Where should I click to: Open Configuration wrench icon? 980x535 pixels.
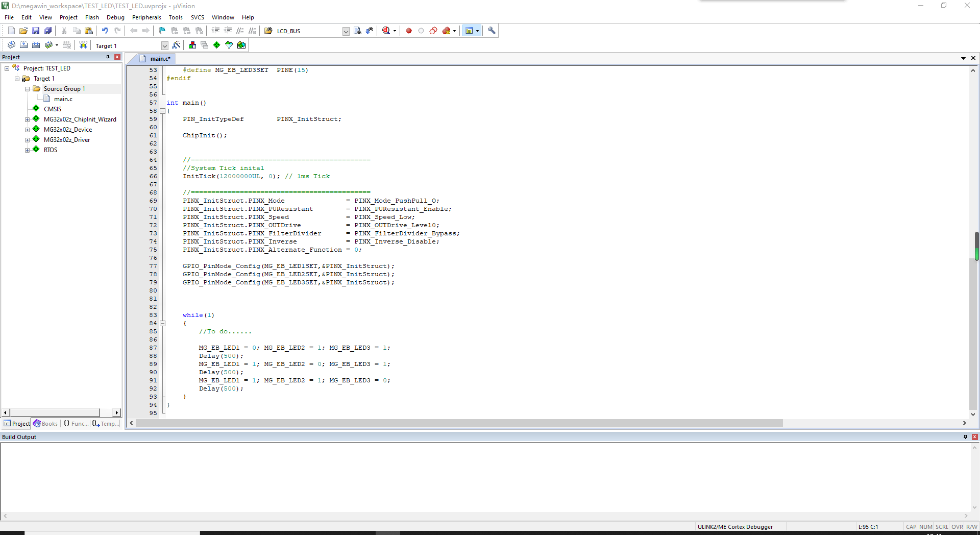[x=492, y=31]
